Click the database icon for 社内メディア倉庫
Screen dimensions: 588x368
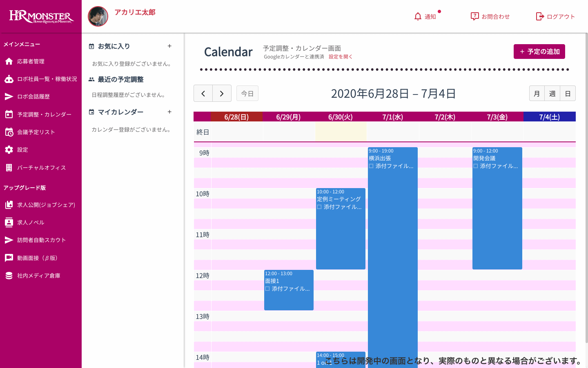coord(9,276)
